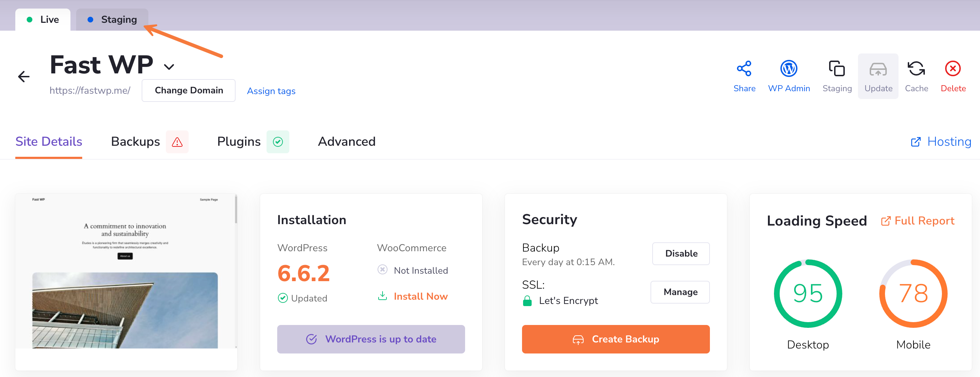Click the Change Domain button
The image size is (980, 377).
tap(188, 90)
